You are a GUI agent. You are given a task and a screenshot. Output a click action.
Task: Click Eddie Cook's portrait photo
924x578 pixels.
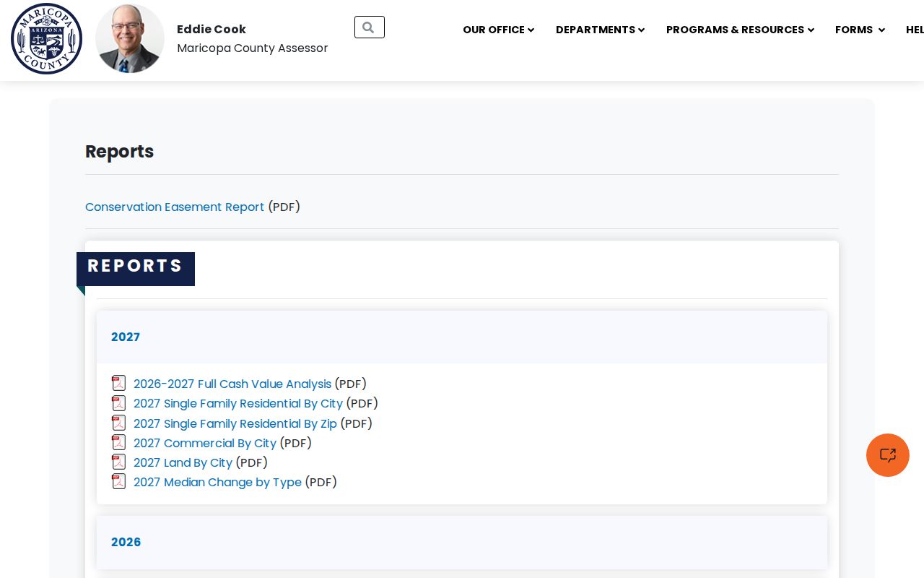pos(130,38)
